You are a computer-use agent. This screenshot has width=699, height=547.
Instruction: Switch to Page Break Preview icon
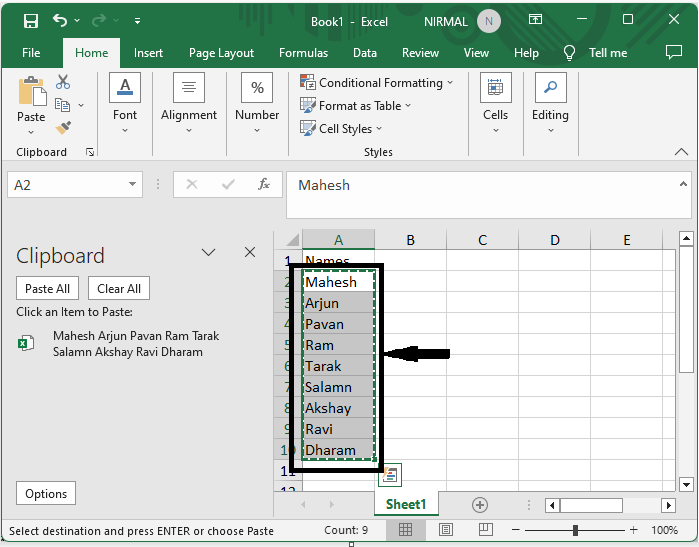(485, 530)
